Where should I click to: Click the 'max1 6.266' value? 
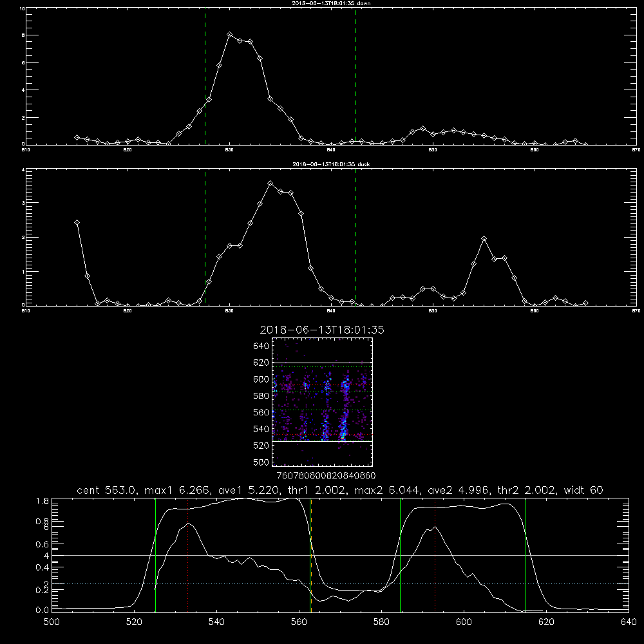[177, 490]
